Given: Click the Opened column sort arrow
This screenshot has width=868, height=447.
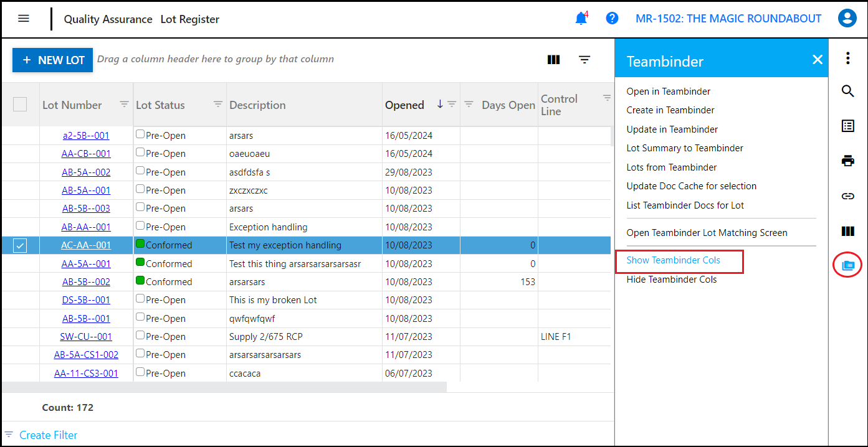Looking at the screenshot, I should 440,104.
